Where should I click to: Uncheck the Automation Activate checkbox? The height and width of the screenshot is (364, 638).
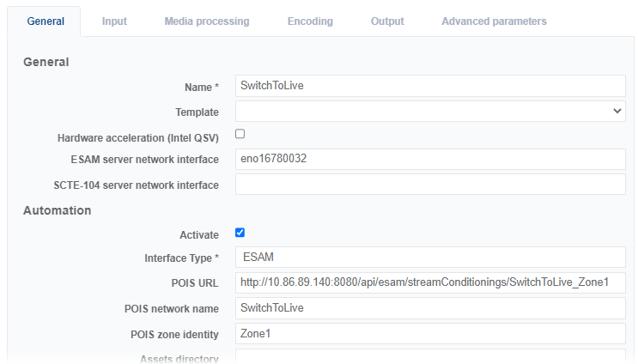click(x=240, y=233)
